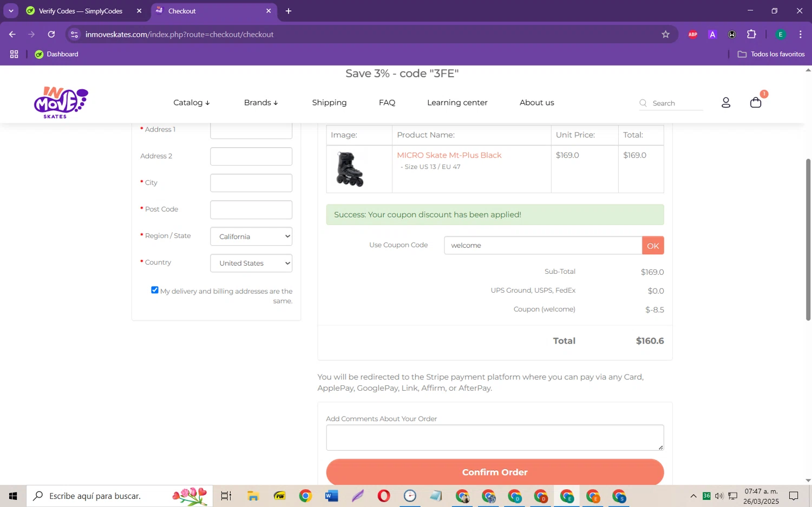Go to the Shipping page
Viewport: 812px width, 507px height.
(329, 102)
